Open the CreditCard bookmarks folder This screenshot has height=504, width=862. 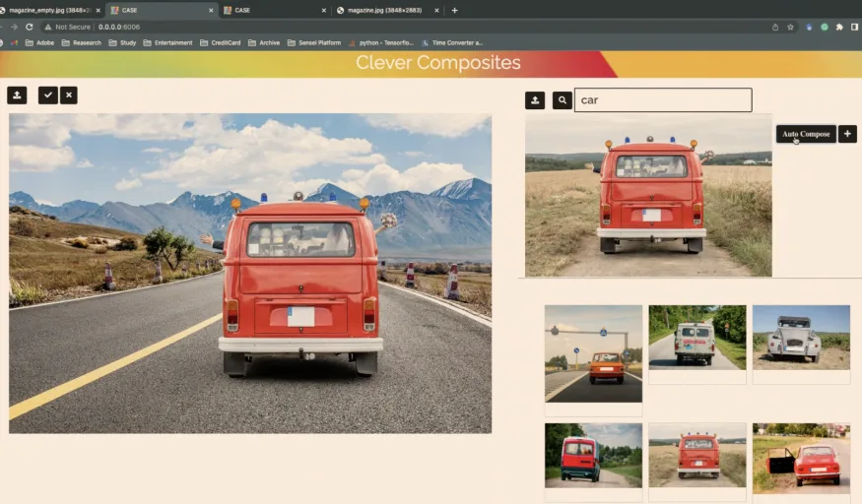220,42
